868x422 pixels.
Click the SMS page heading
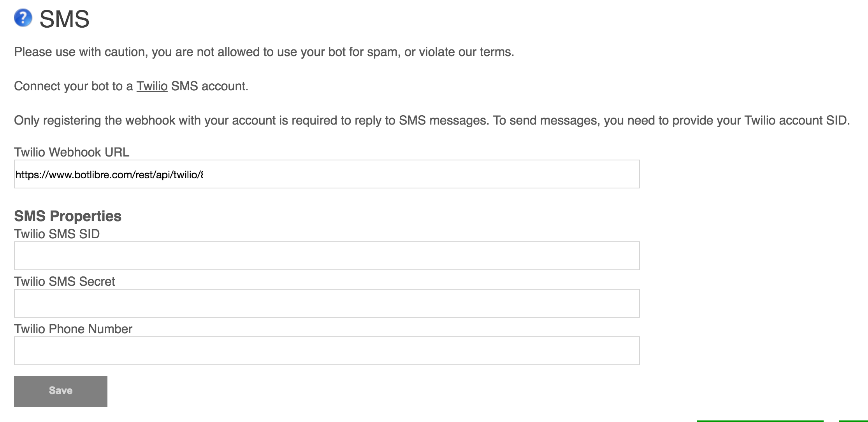click(65, 19)
